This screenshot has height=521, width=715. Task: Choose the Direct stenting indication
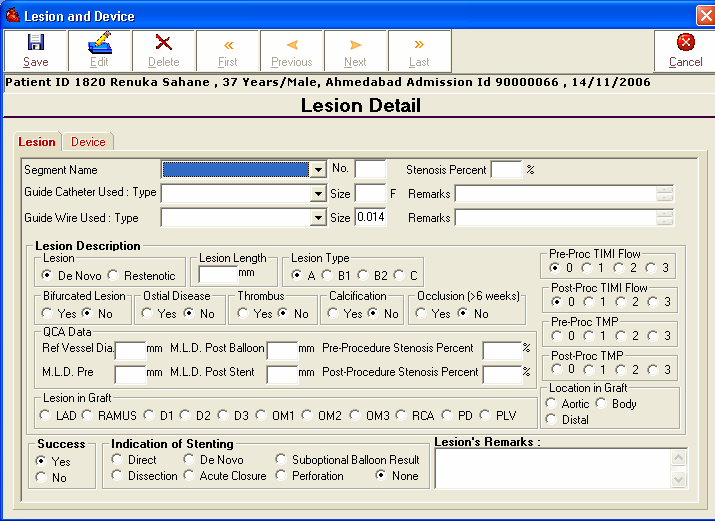coord(118,460)
